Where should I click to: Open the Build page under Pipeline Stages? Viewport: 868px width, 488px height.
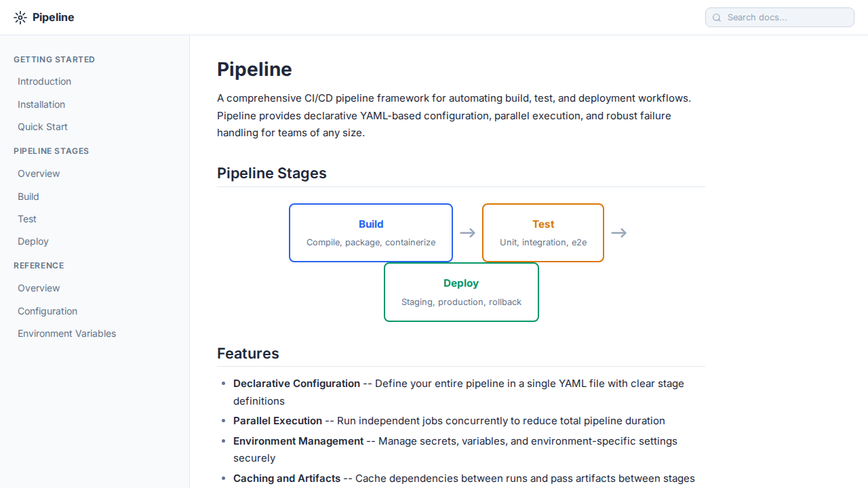[x=28, y=197]
